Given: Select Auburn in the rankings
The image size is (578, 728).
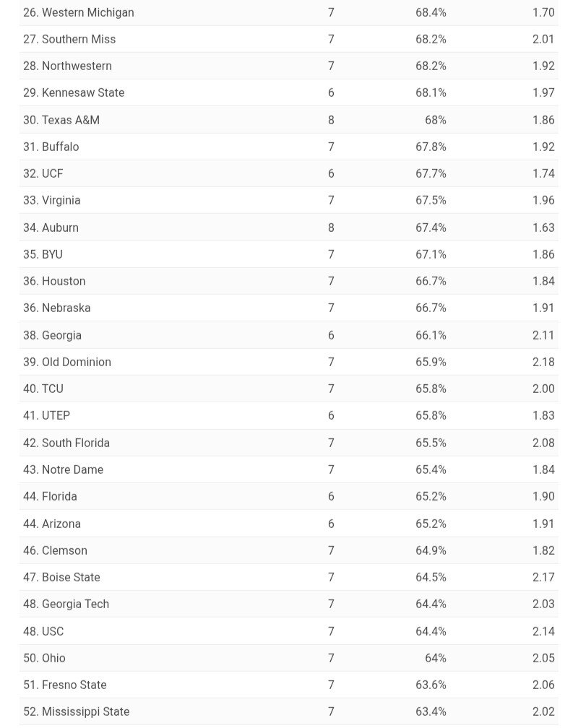Looking at the screenshot, I should [60, 227].
